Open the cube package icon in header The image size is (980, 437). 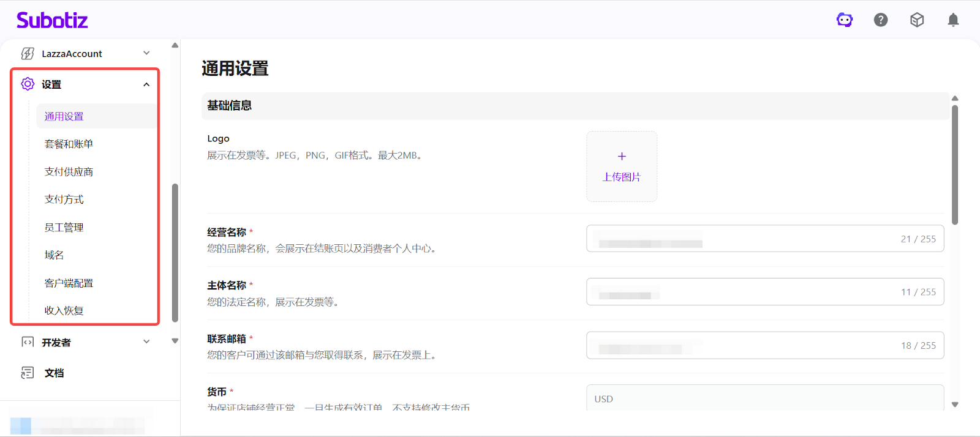coord(917,20)
